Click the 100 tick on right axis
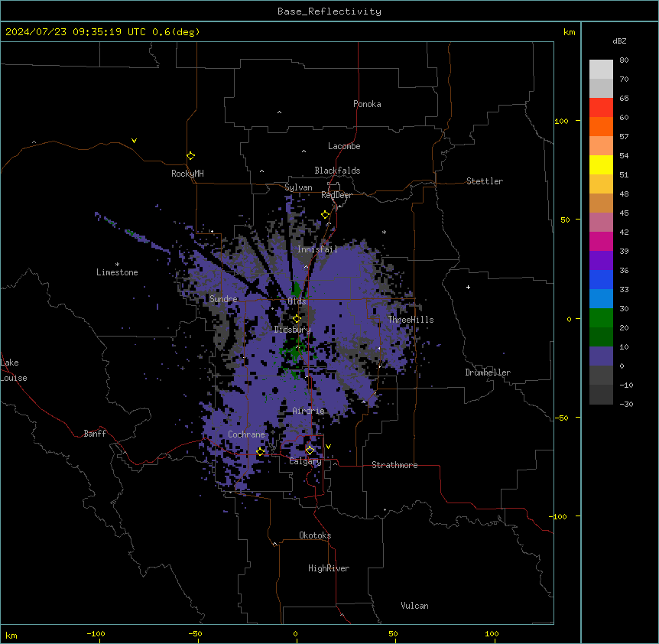 pyautogui.click(x=561, y=121)
